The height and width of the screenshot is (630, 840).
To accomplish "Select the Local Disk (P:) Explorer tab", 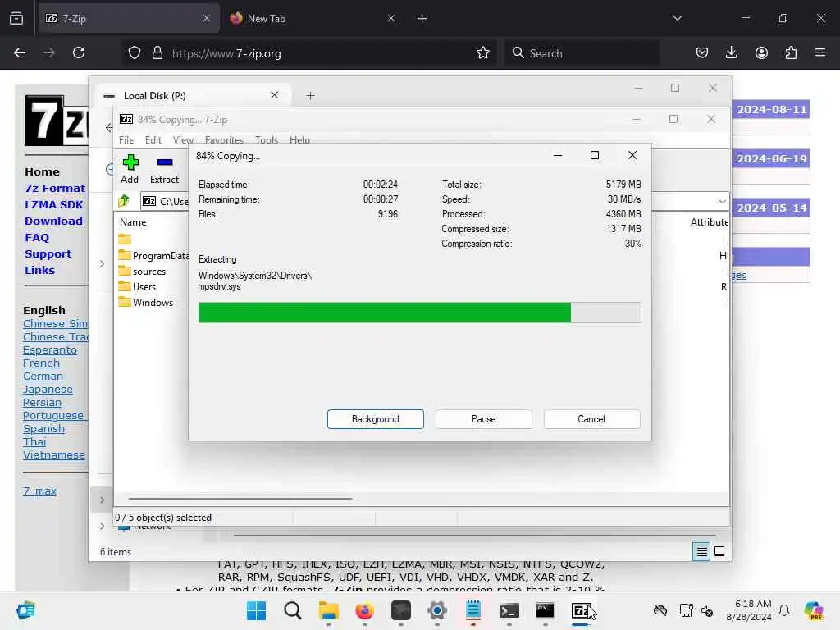I will [x=193, y=96].
